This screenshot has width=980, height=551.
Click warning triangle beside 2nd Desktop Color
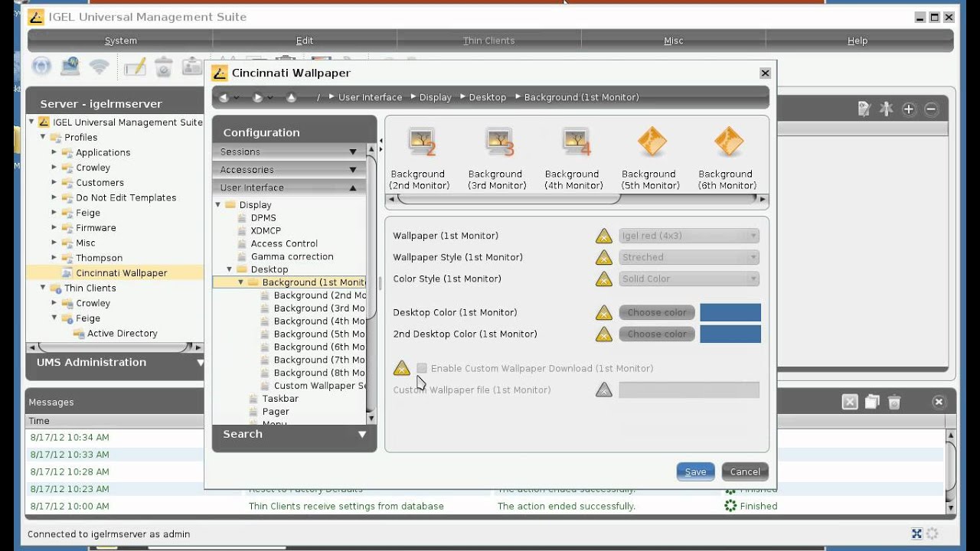(604, 334)
